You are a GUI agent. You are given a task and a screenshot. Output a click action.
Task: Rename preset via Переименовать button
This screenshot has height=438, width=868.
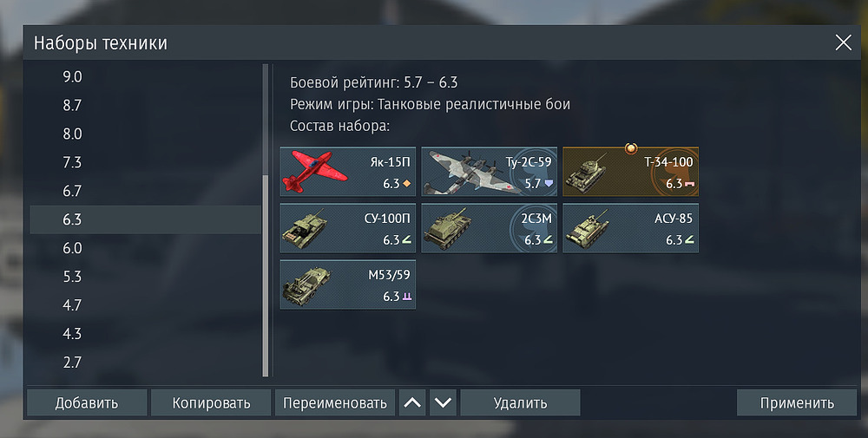[x=335, y=402]
